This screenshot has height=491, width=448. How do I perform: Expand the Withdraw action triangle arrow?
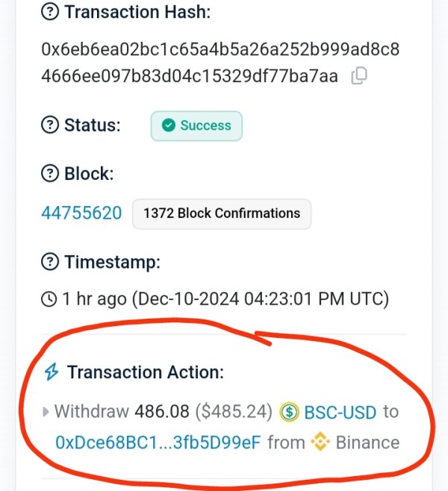(46, 412)
